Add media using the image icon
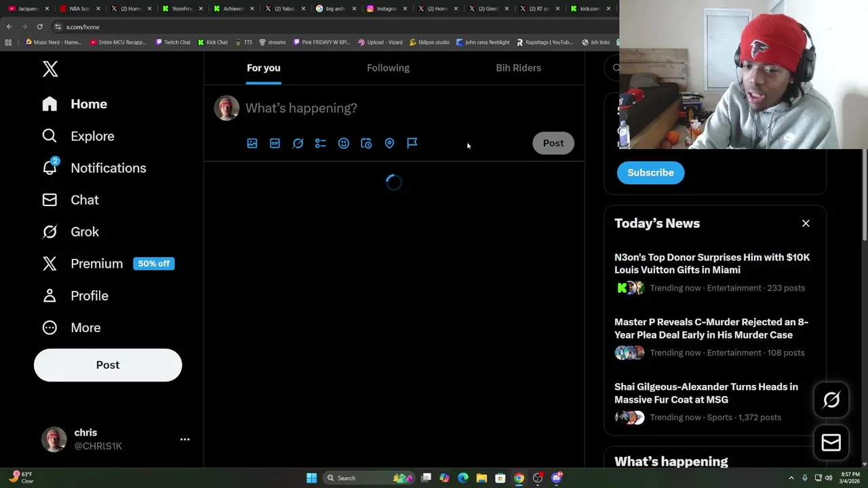Viewport: 868px width, 488px height. [252, 143]
